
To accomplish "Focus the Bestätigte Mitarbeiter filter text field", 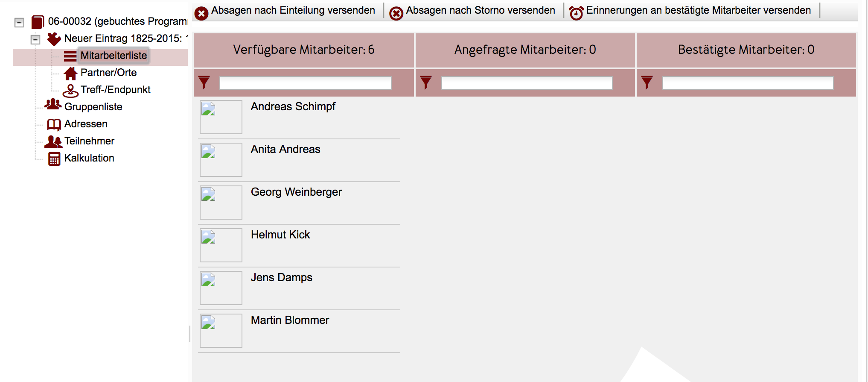I will (x=748, y=82).
